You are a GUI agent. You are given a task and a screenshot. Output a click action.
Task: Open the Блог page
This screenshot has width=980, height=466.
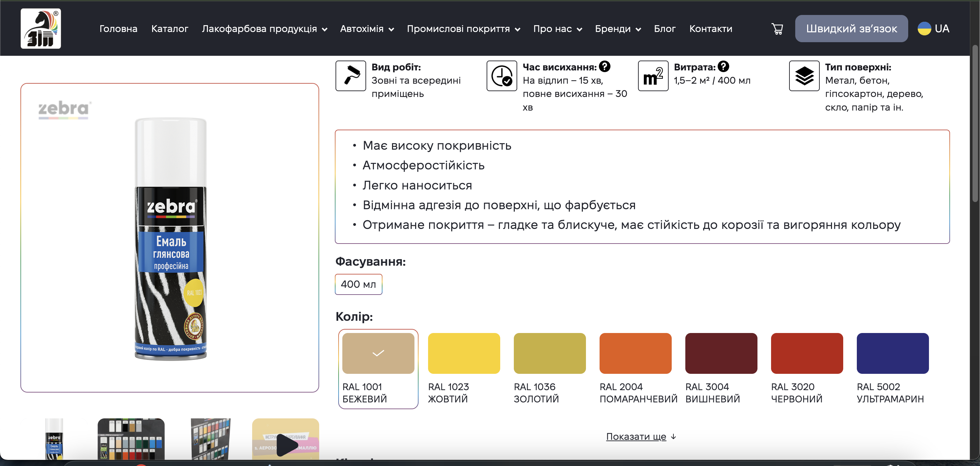665,29
